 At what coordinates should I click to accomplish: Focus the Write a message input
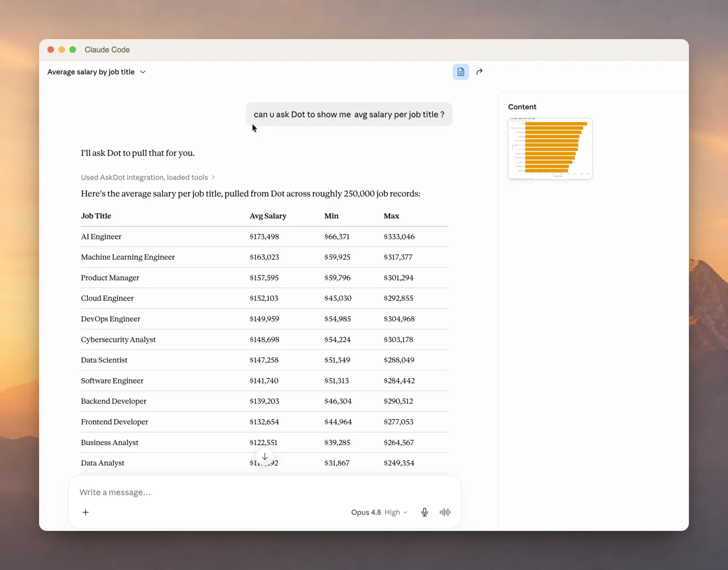pos(264,492)
